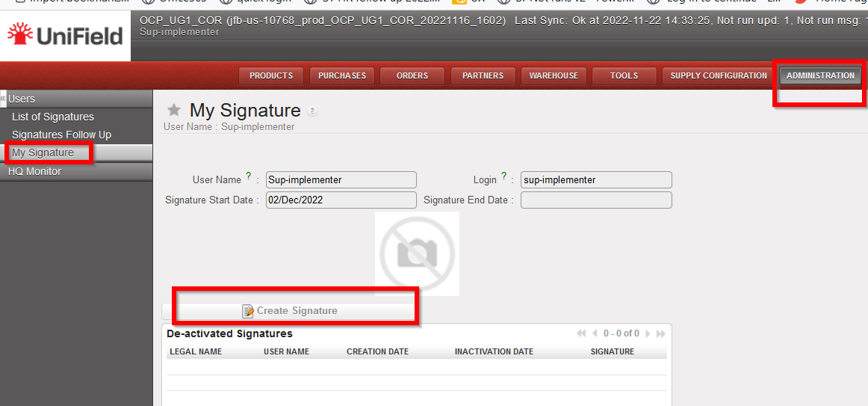Open the Orders menu

tap(412, 76)
